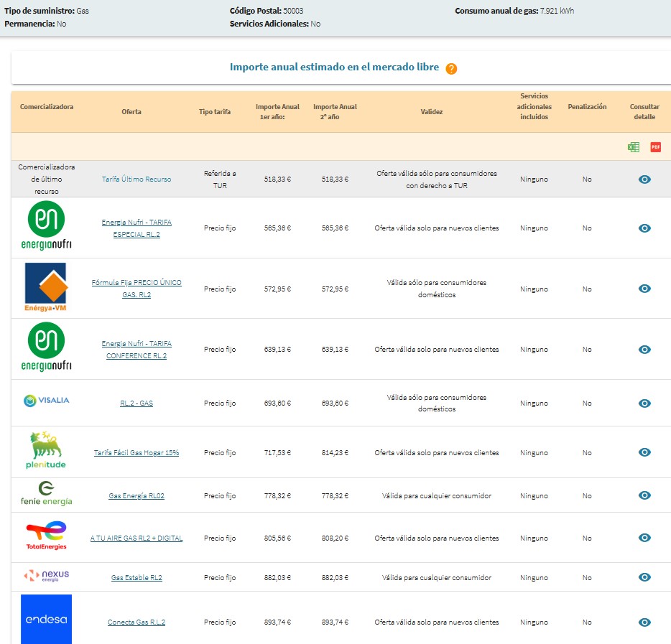
Task: Click the 808,20 € second-year amount
Action: [x=335, y=538]
